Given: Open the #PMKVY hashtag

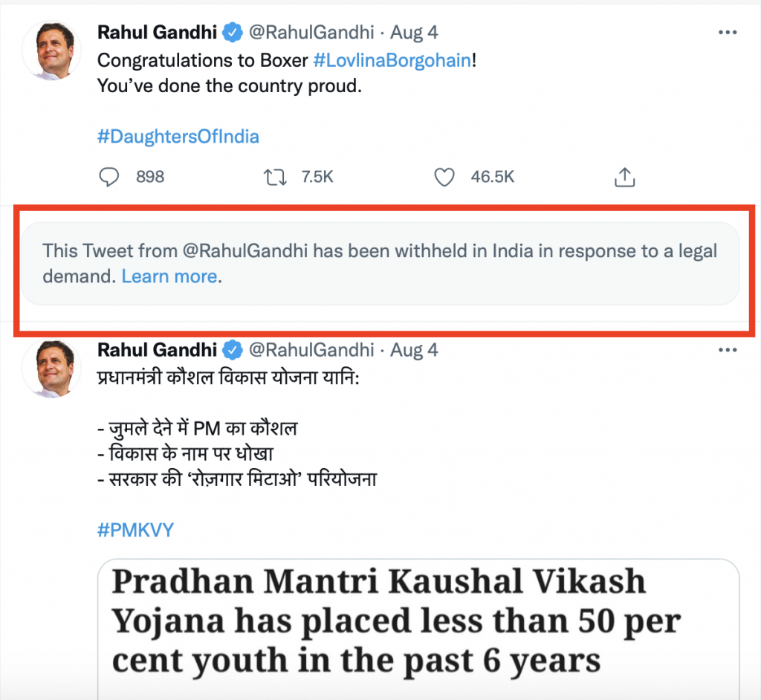Looking at the screenshot, I should 135,530.
